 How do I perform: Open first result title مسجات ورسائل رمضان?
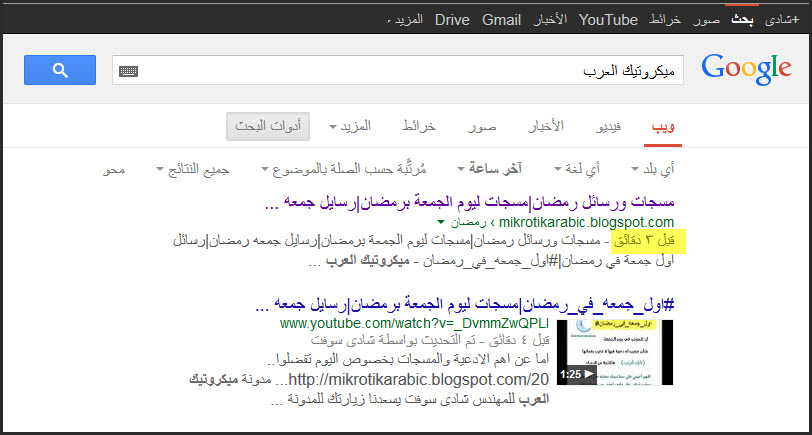pyautogui.click(x=469, y=202)
